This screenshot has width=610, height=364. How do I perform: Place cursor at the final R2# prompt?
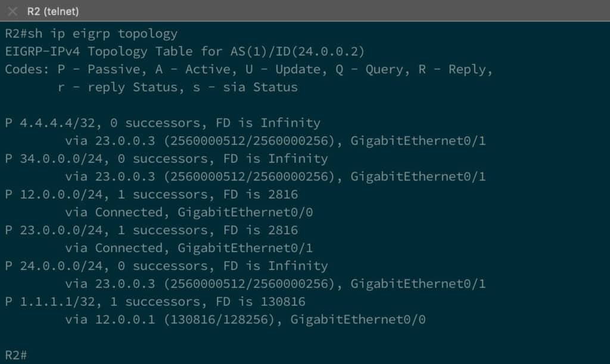16,356
